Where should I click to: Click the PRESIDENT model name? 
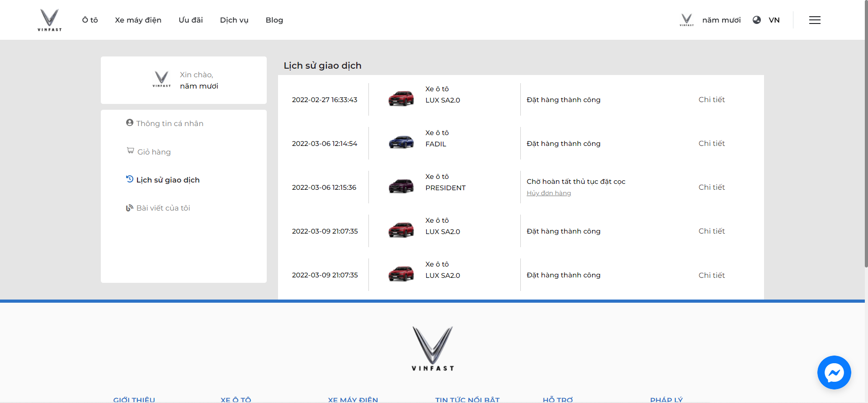pyautogui.click(x=445, y=188)
